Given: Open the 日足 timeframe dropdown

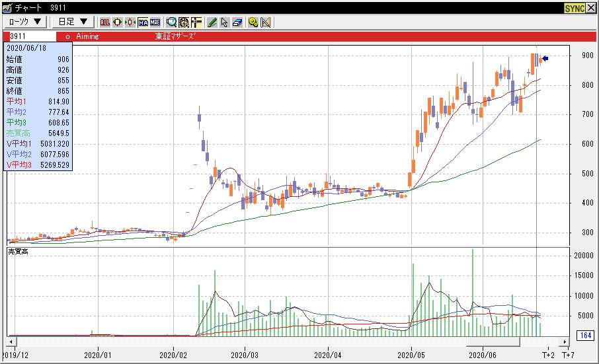Looking at the screenshot, I should tap(73, 22).
